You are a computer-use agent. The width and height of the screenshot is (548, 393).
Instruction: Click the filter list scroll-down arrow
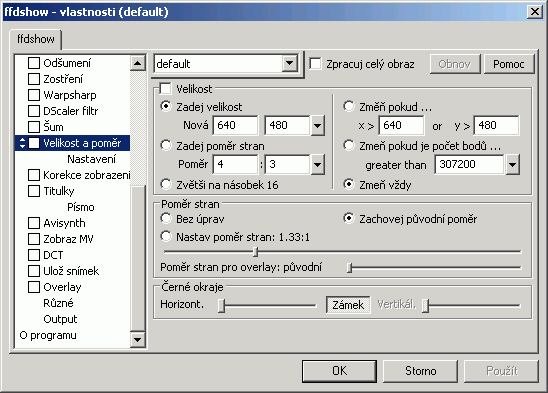(138, 339)
